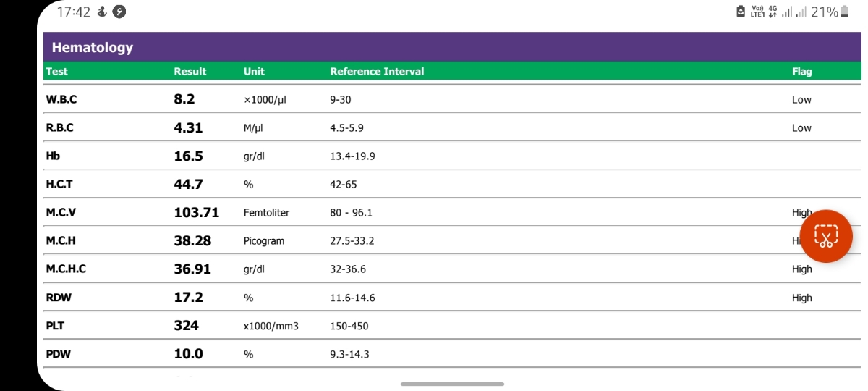Screen dimensions: 868x391
Task: Select the Hb reference interval 13.4-19.9
Action: [x=352, y=156]
